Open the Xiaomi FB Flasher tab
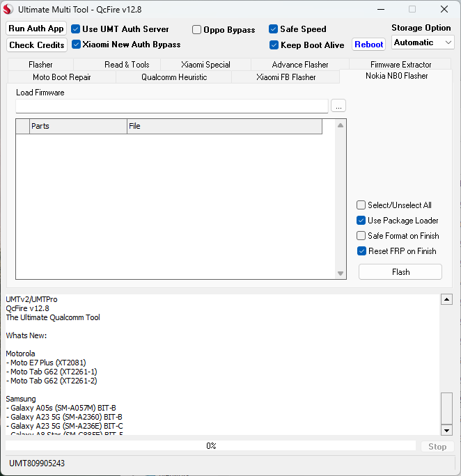This screenshot has width=461, height=476. tap(286, 77)
